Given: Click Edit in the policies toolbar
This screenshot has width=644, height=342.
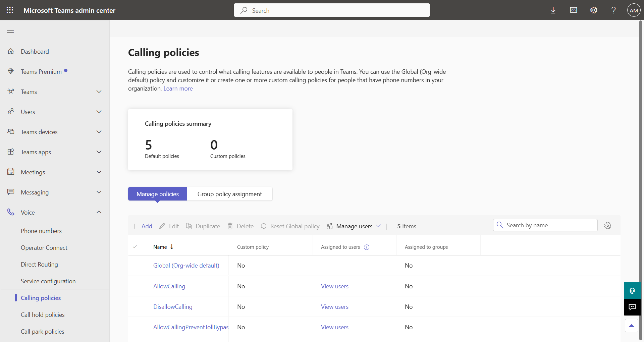Looking at the screenshot, I should [169, 226].
